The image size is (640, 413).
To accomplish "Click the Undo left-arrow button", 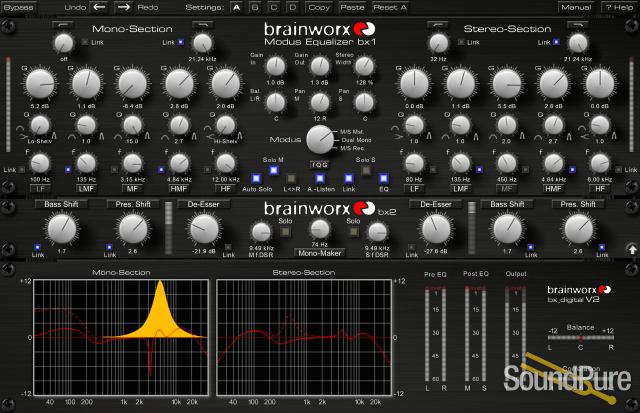I will [x=99, y=7].
